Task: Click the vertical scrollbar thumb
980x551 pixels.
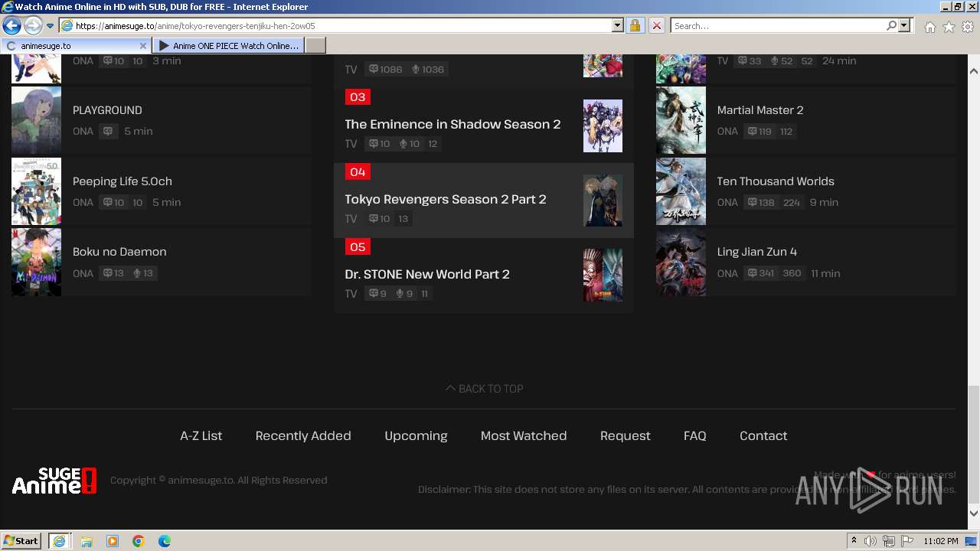Action: click(x=974, y=443)
